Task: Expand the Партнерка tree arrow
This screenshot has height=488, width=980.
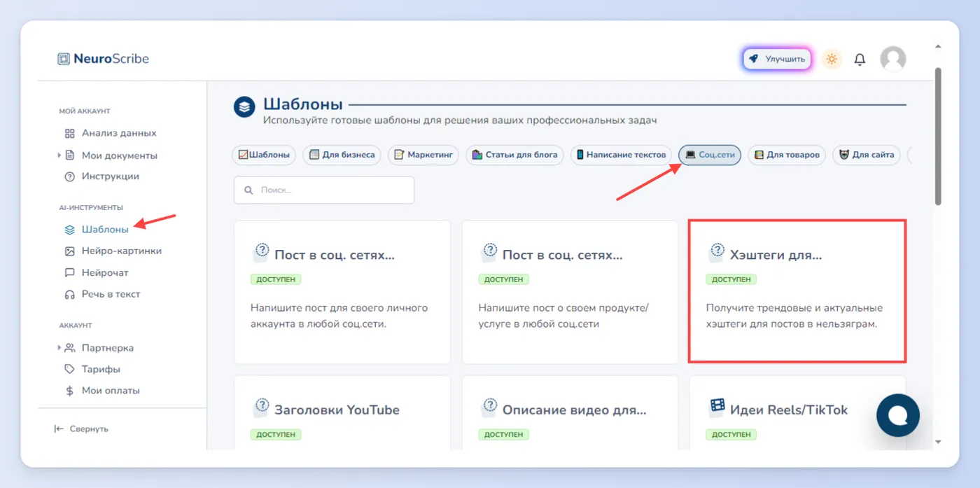Action: (x=59, y=347)
